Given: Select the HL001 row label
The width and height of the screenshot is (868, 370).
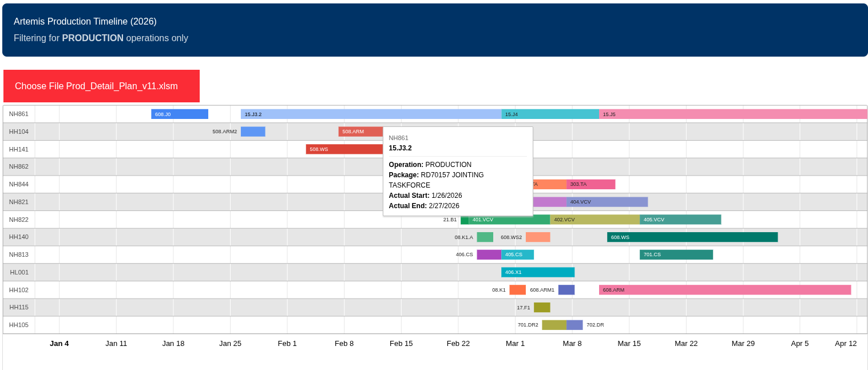Looking at the screenshot, I should pyautogui.click(x=19, y=272).
